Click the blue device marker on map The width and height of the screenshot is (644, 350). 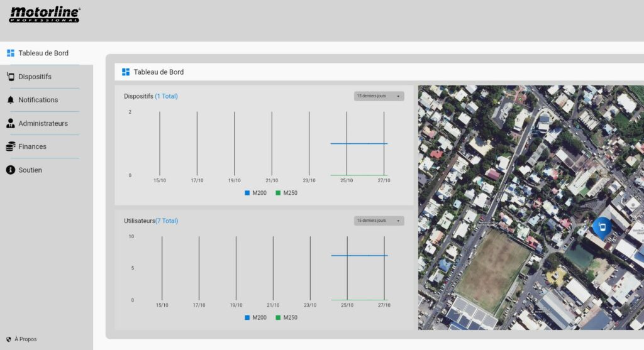pos(602,227)
